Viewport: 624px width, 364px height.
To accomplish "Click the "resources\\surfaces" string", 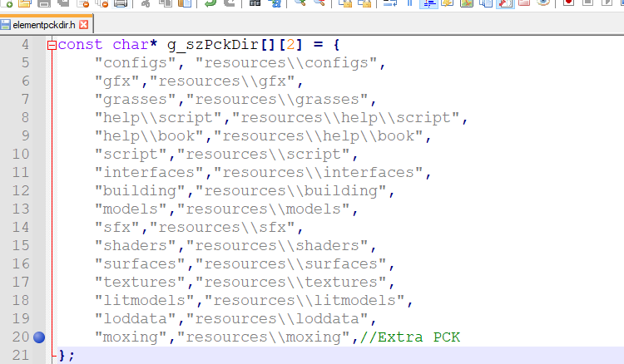I will pyautogui.click(x=291, y=264).
